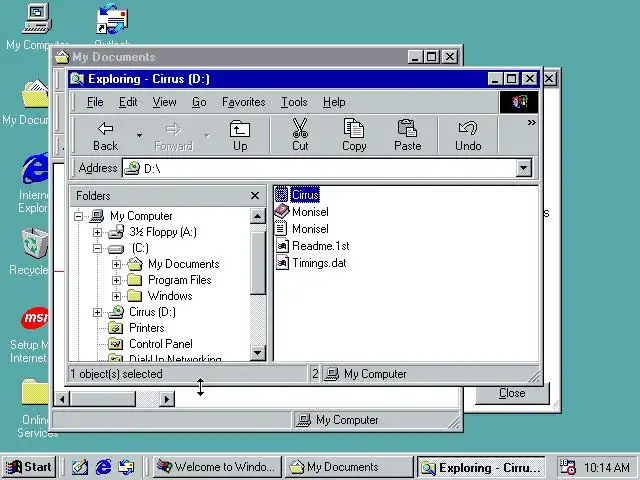Viewport: 640px width, 480px height.
Task: Open the Outlook Express desktop shortcut
Action: (112, 19)
